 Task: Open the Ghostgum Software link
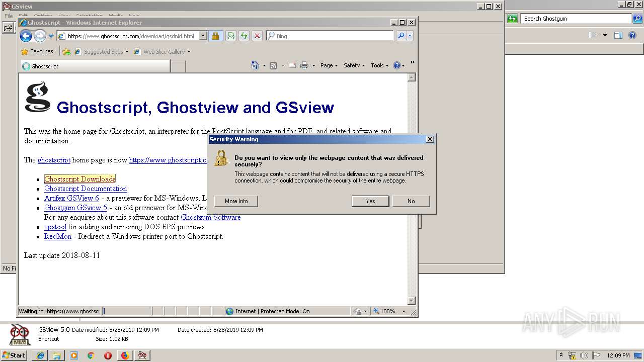211,217
